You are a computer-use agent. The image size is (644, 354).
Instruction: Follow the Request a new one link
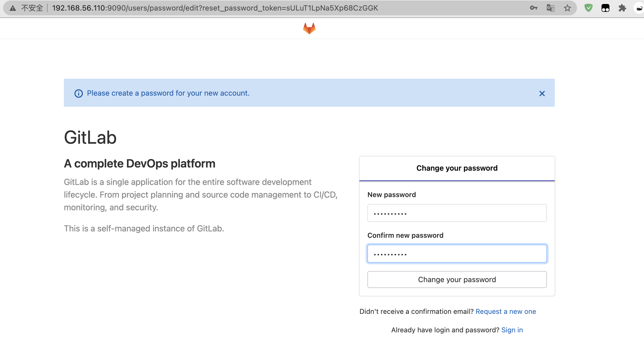506,311
